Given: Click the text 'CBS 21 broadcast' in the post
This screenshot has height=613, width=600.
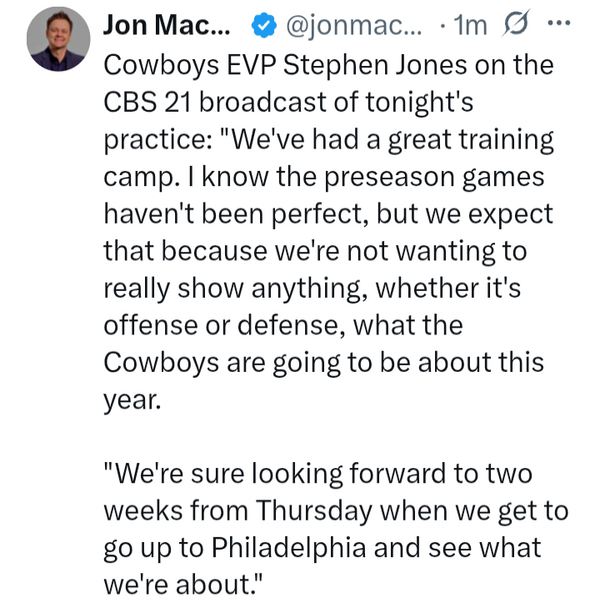Looking at the screenshot, I should (215, 102).
